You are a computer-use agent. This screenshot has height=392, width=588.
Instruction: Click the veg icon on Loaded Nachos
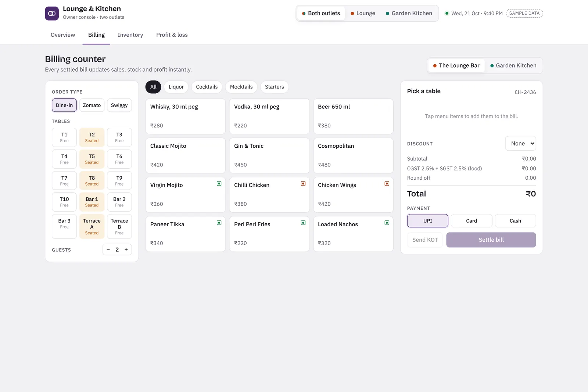pyautogui.click(x=387, y=223)
